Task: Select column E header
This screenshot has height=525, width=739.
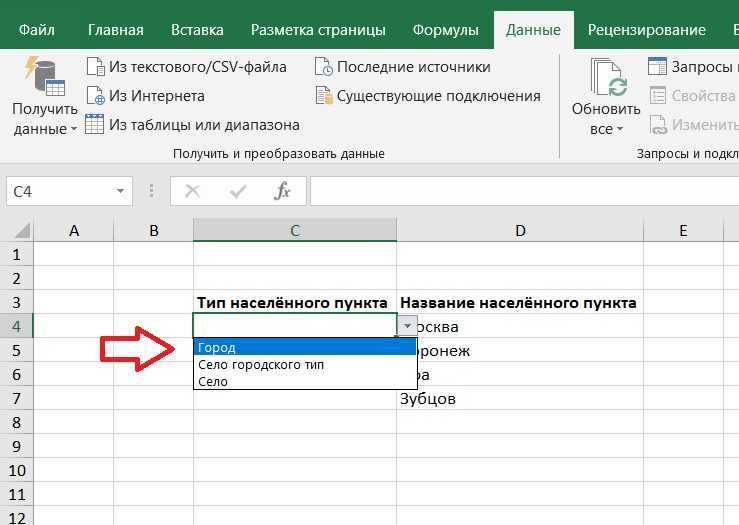Action: click(683, 230)
